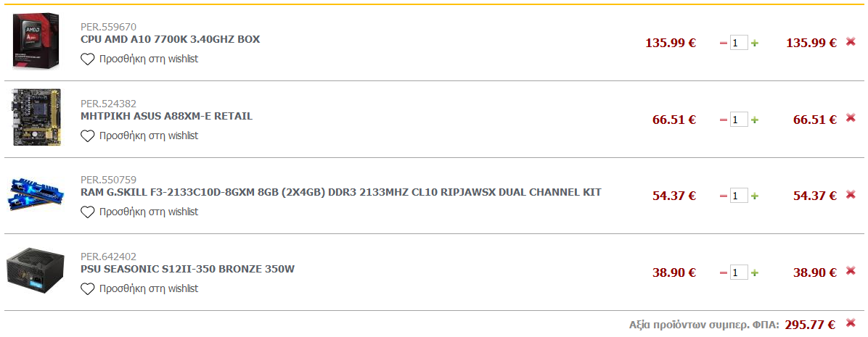The height and width of the screenshot is (337, 868).
Task: Clear entire cart via total row X
Action: (x=851, y=323)
